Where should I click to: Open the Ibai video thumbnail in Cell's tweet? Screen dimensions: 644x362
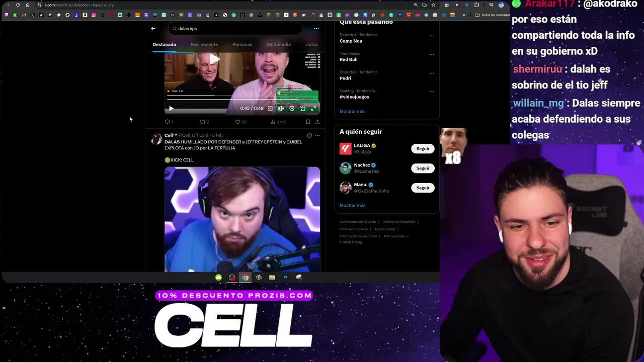[x=242, y=219]
